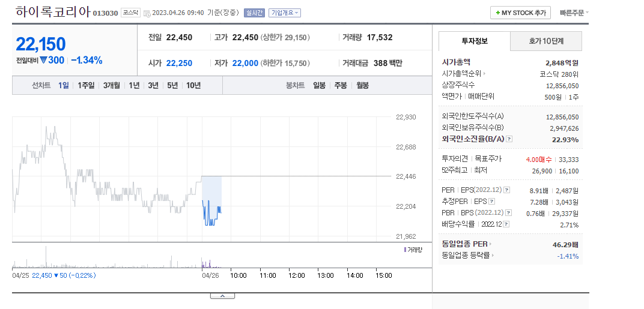Click the arrow next to 시가총액순위
Screen dimensions: 644x309
[x=485, y=74]
